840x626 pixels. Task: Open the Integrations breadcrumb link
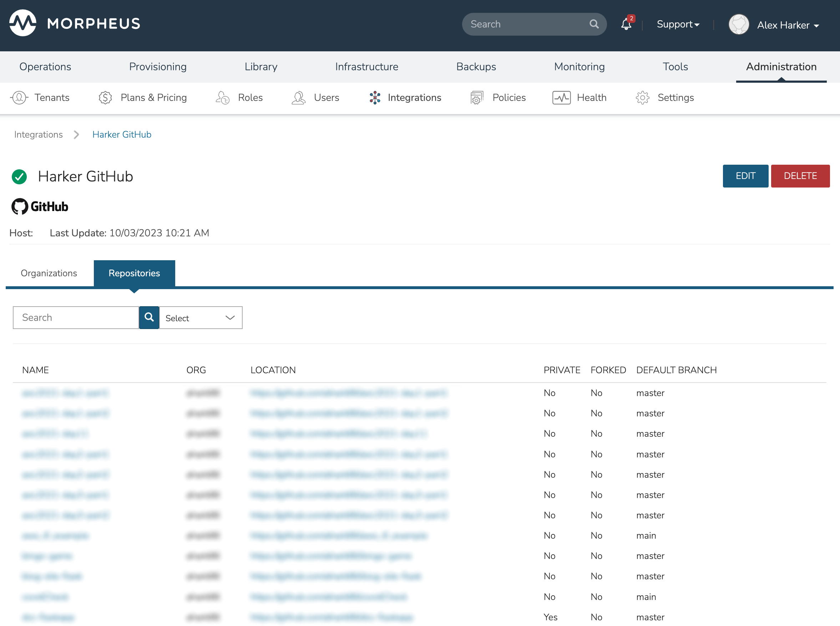(38, 134)
